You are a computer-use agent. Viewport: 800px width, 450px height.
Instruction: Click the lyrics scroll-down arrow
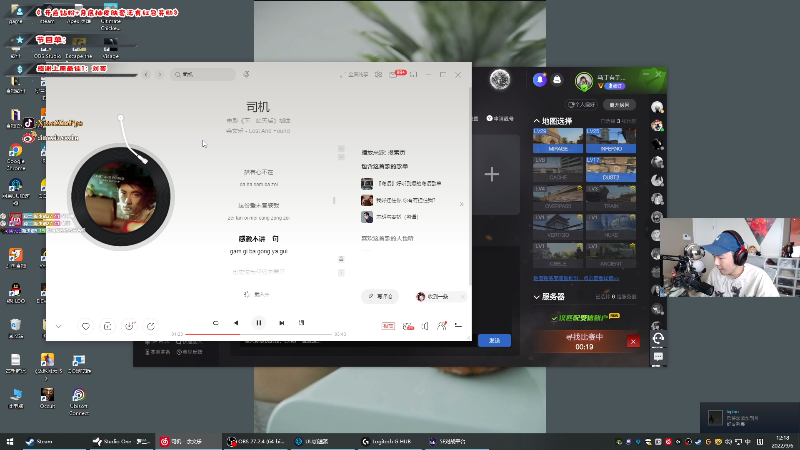click(x=341, y=157)
